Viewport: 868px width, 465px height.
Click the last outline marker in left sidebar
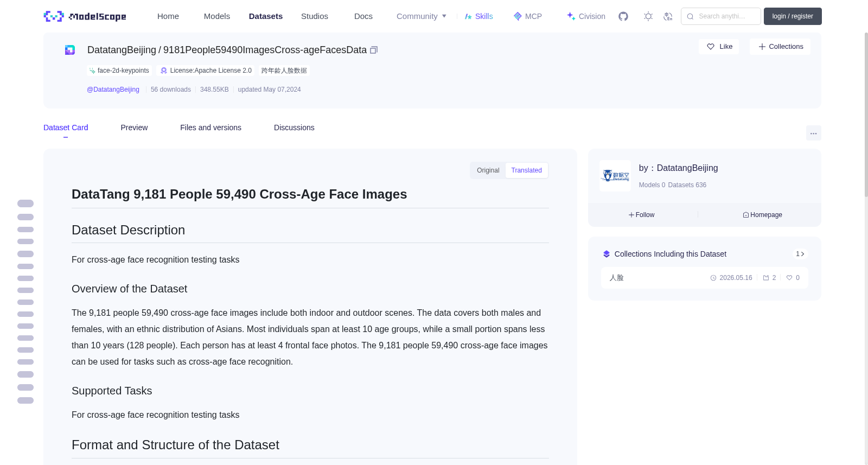(25, 400)
